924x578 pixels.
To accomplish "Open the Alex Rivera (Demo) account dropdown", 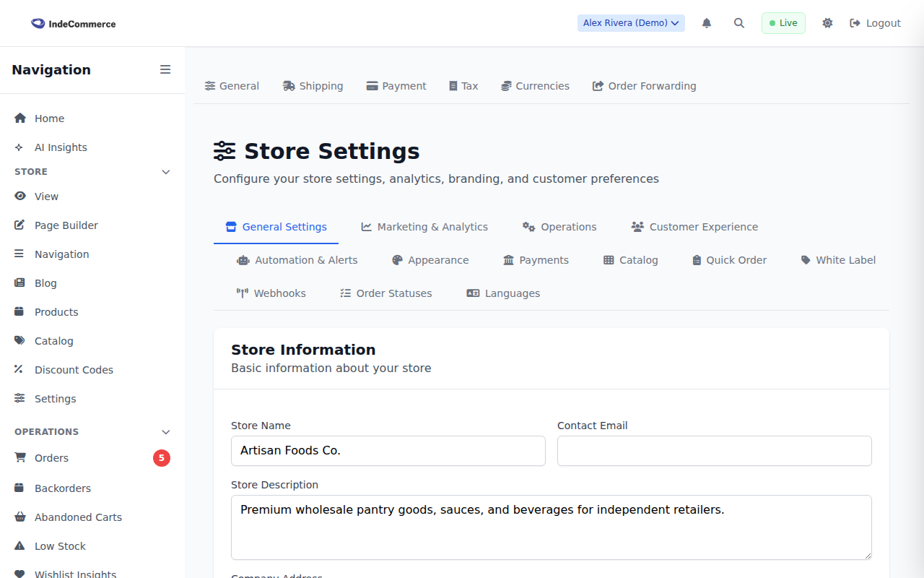I will 631,23.
